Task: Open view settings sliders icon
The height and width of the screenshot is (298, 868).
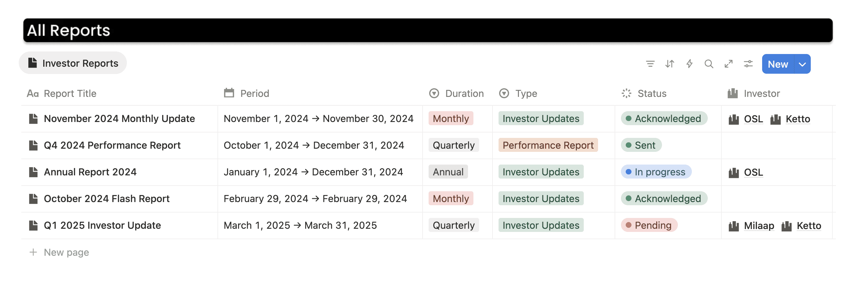Action: (x=748, y=64)
